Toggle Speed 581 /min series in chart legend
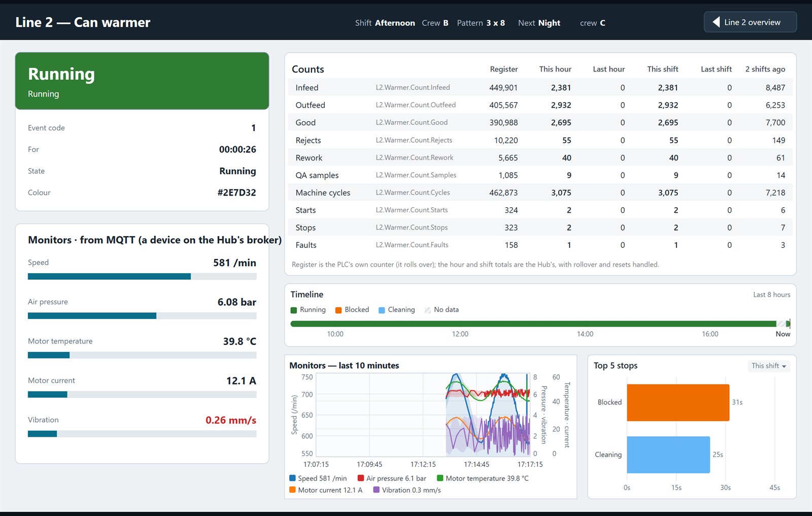This screenshot has width=812, height=516. (x=318, y=478)
